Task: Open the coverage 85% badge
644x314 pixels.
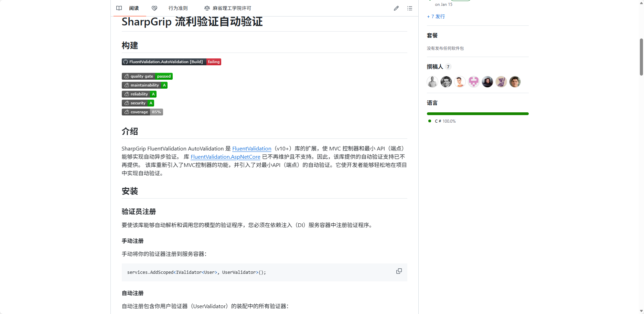Action: tap(142, 112)
